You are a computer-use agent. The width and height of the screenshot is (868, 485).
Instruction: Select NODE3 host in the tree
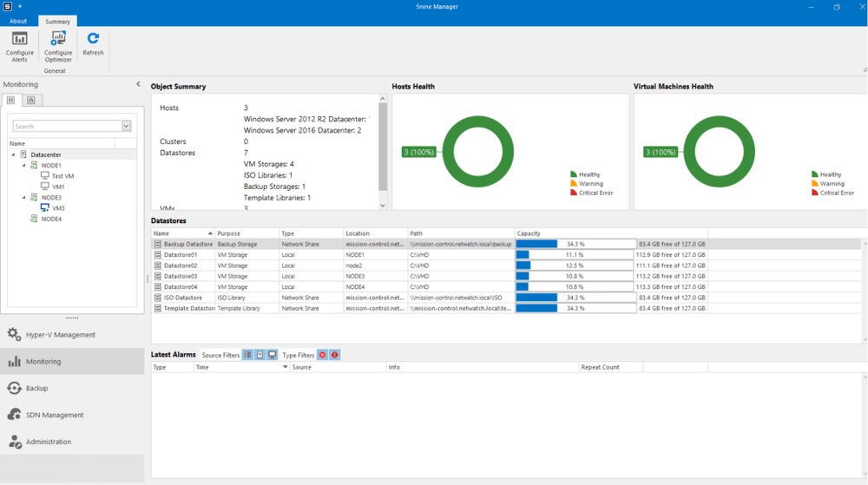tap(51, 198)
